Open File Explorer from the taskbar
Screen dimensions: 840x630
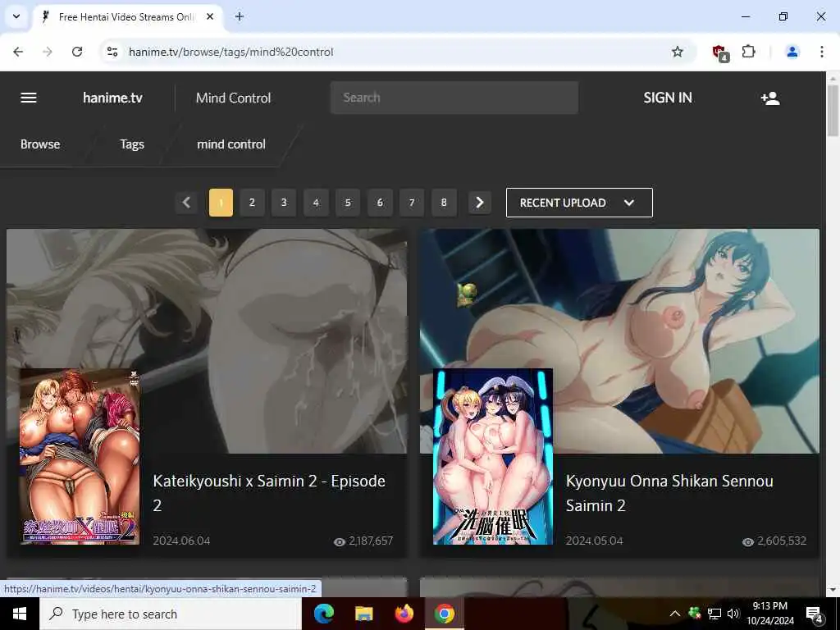click(x=363, y=614)
